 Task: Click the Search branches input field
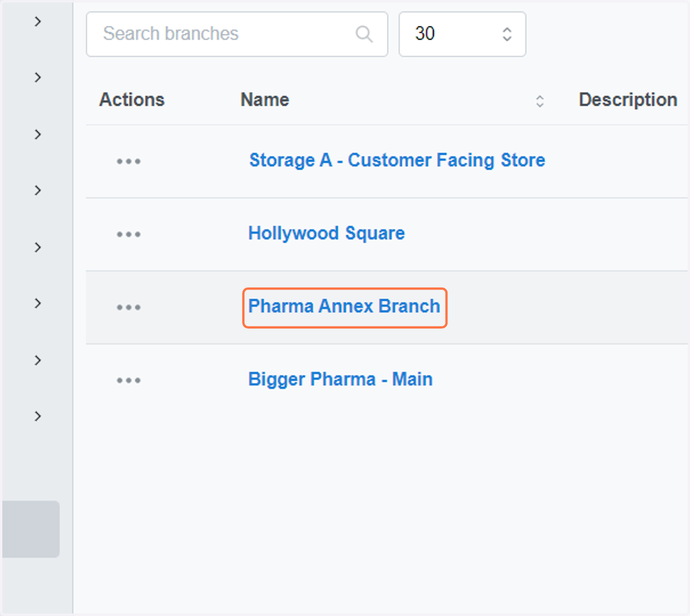(236, 34)
